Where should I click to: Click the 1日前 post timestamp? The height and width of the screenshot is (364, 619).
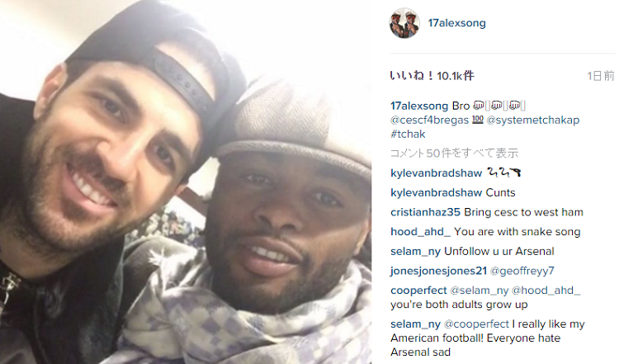[601, 76]
